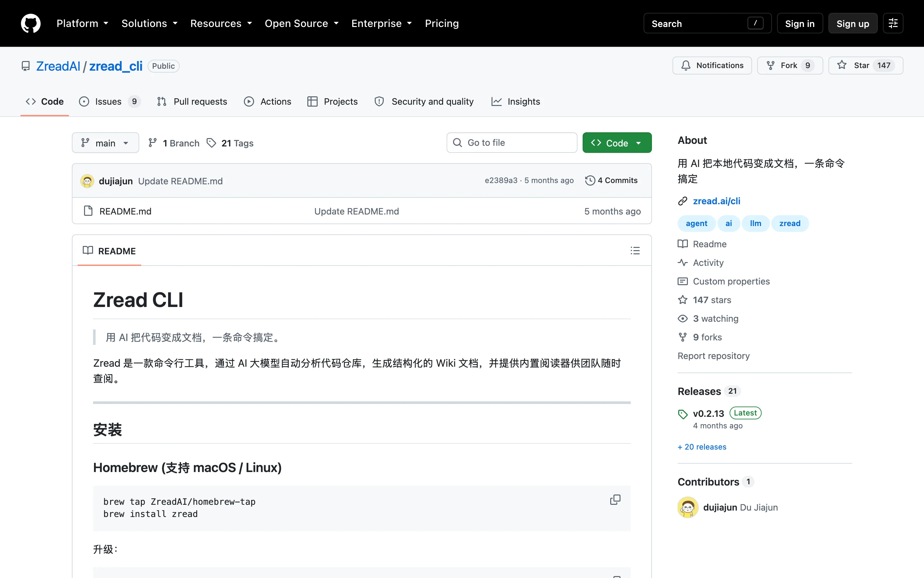The image size is (924, 578).
Task: Open the zread_cli repository link
Action: click(116, 66)
